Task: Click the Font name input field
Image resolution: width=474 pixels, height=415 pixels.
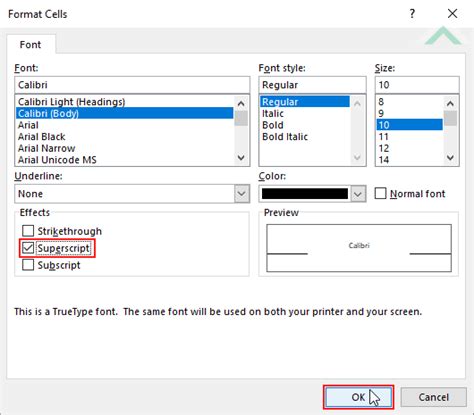Action: [132, 85]
